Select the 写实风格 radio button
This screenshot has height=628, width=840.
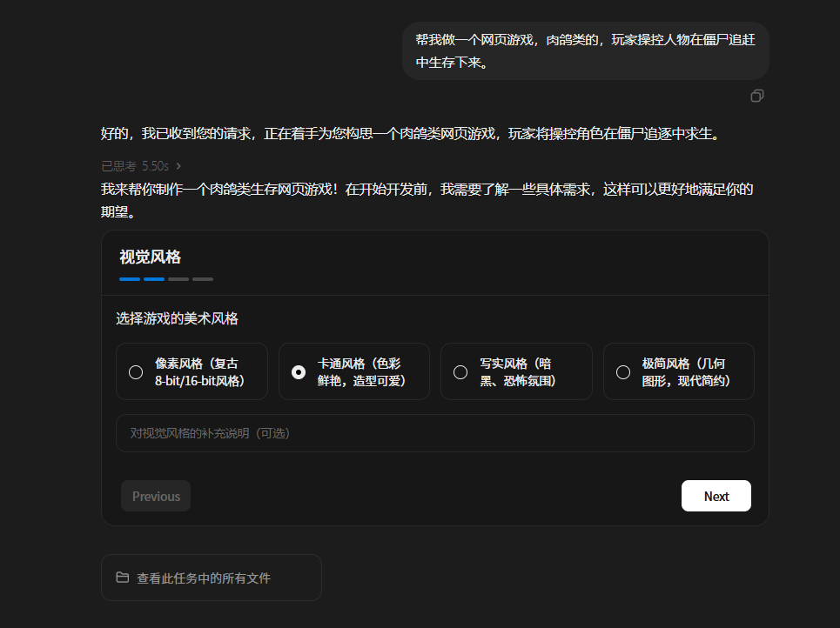(460, 371)
